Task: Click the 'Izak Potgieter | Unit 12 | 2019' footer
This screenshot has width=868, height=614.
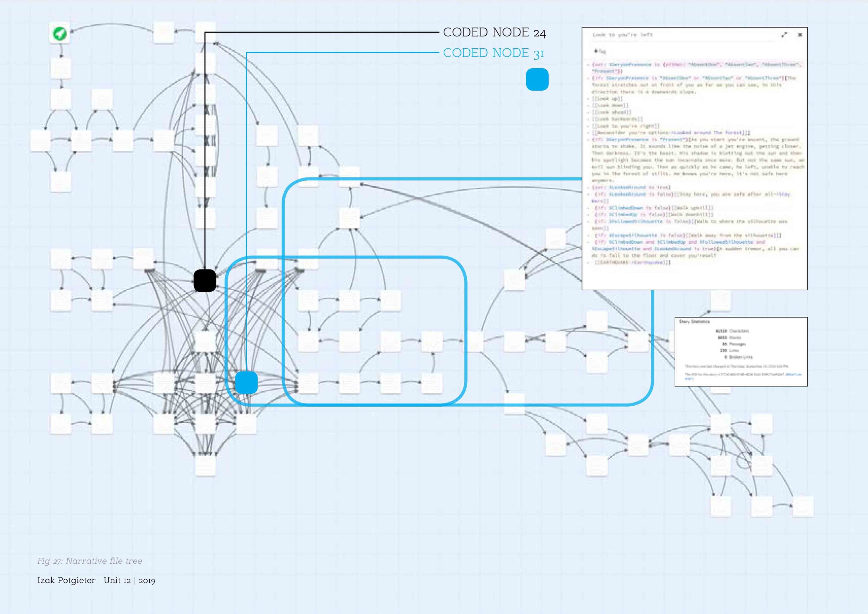Action: (96, 580)
